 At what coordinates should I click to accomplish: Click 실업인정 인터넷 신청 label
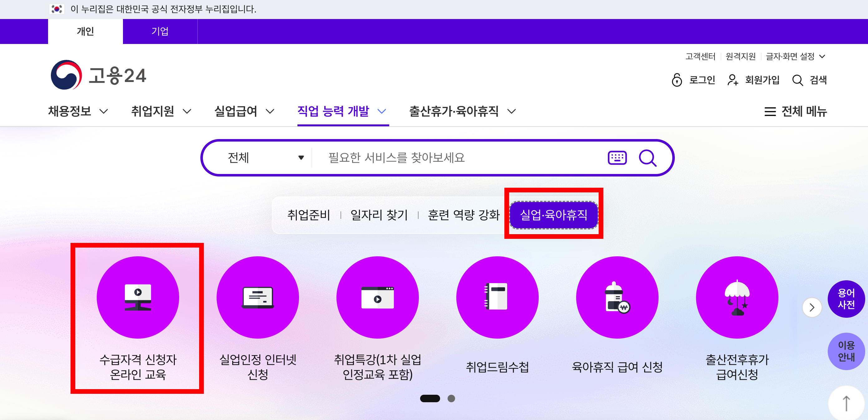point(258,367)
